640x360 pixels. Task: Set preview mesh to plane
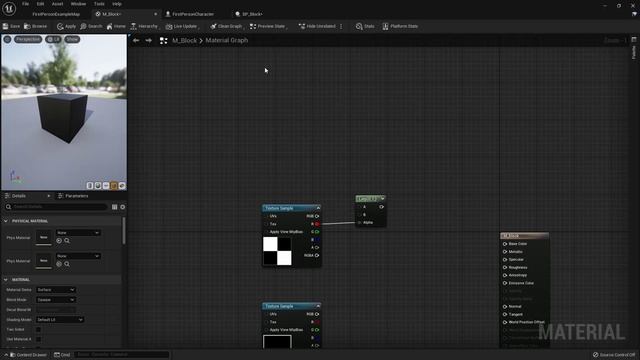pos(106,186)
